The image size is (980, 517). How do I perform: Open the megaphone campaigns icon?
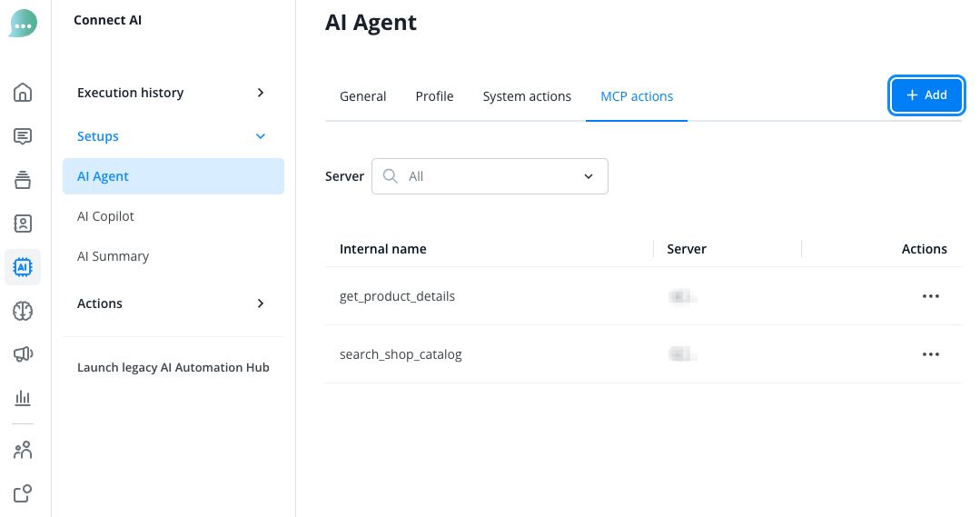coord(23,354)
